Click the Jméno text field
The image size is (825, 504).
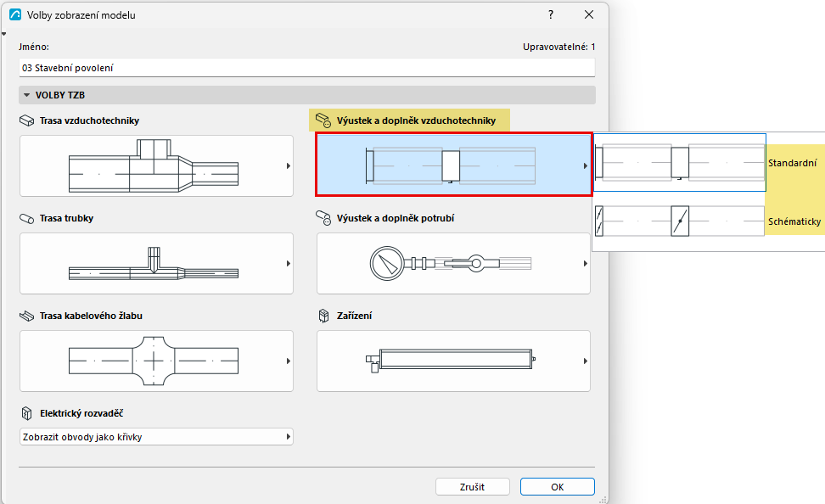[306, 68]
